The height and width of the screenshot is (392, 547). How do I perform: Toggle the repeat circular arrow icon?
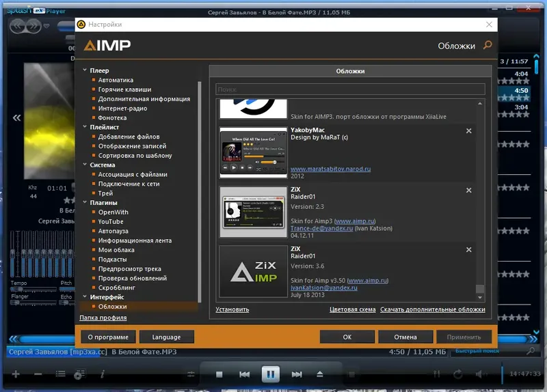[457, 374]
